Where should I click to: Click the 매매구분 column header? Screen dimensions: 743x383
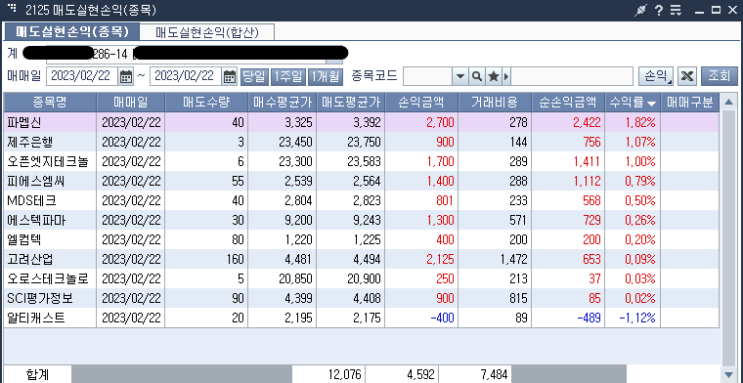point(689,102)
